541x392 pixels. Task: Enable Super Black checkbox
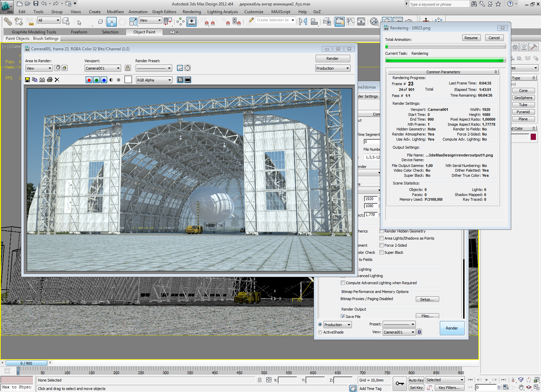tap(381, 252)
